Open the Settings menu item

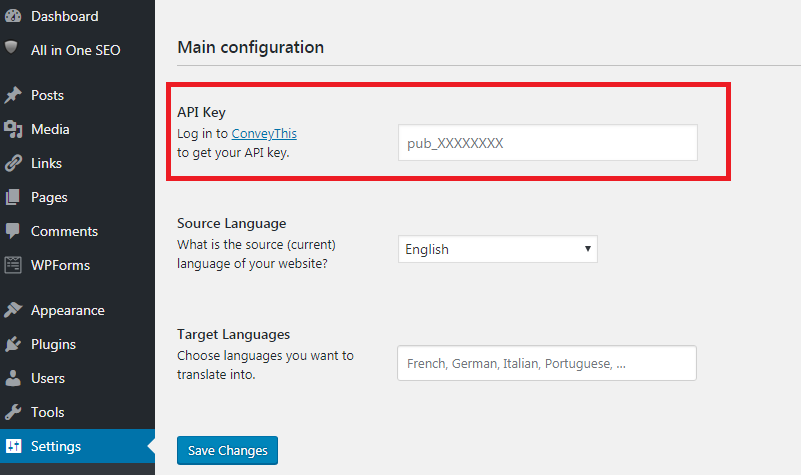pos(77,446)
